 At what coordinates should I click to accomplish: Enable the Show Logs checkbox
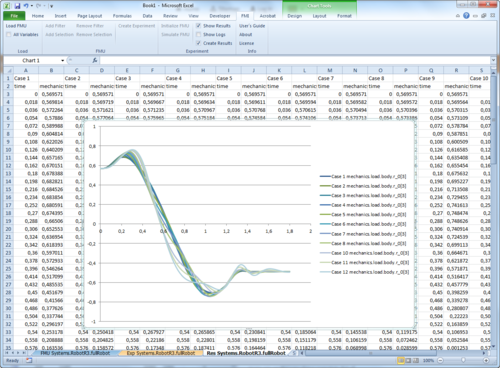pyautogui.click(x=198, y=34)
